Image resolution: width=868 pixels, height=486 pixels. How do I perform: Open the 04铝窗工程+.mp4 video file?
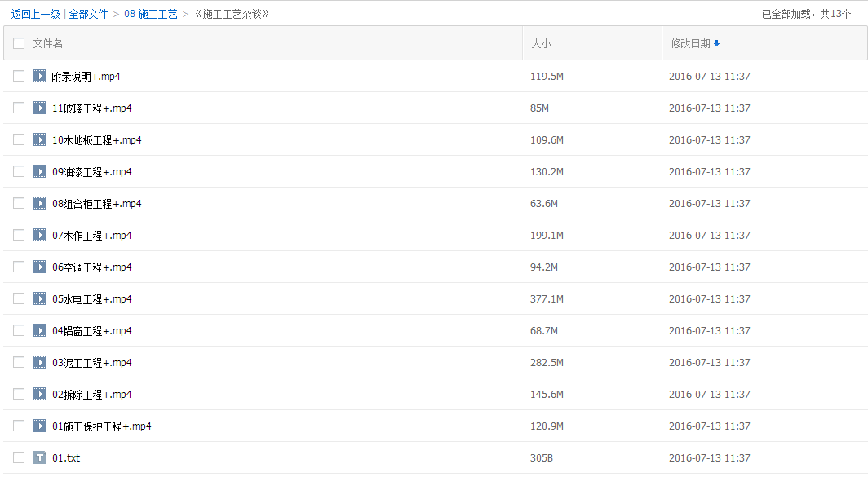coord(92,331)
